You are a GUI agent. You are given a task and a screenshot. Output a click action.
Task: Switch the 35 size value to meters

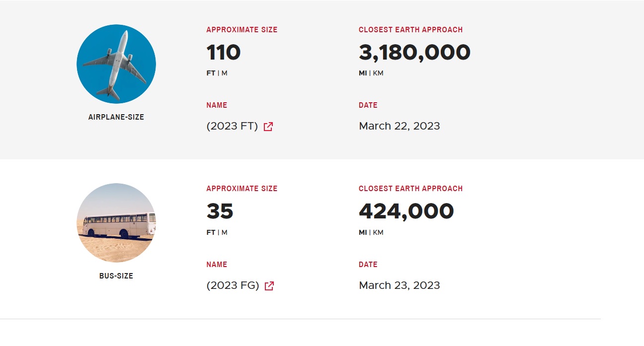(x=225, y=232)
